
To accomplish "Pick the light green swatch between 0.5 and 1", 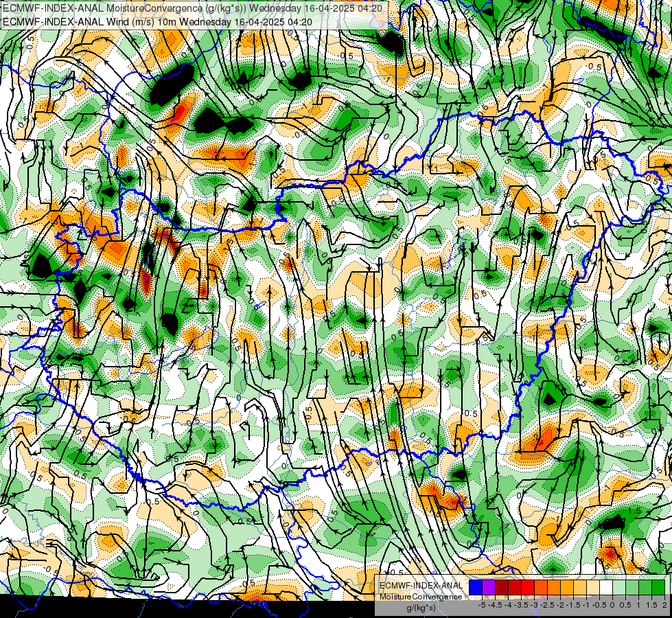I will coord(632,588).
